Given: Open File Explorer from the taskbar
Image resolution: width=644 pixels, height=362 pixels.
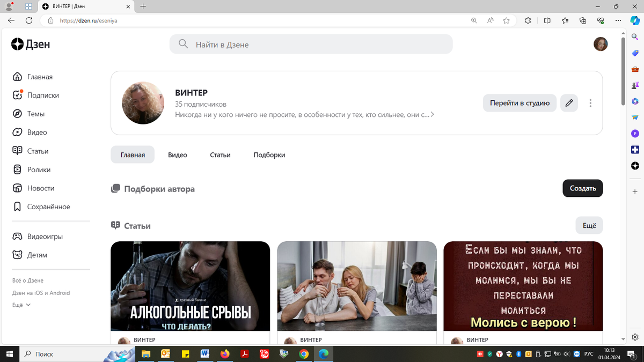Looking at the screenshot, I should pos(145,354).
